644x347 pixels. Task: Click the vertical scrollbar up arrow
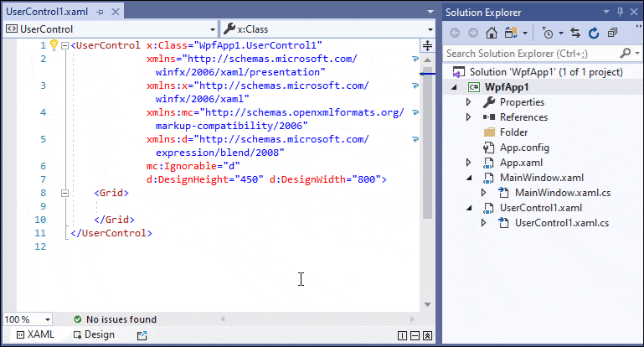428,60
